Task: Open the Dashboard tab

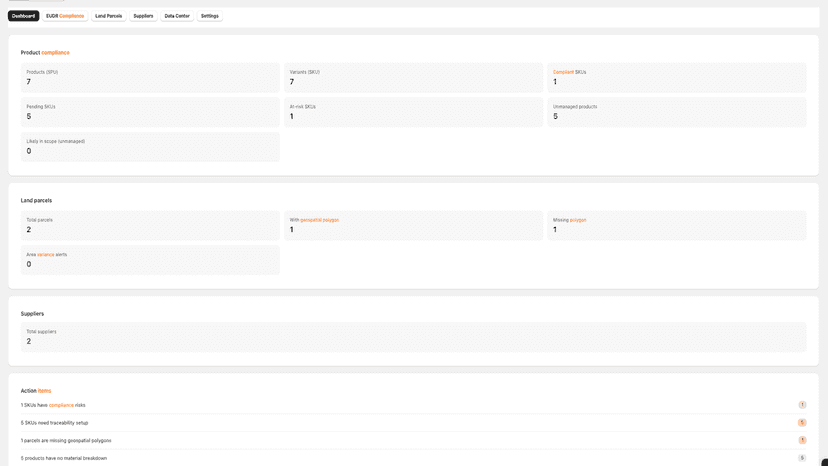Action: (x=23, y=16)
